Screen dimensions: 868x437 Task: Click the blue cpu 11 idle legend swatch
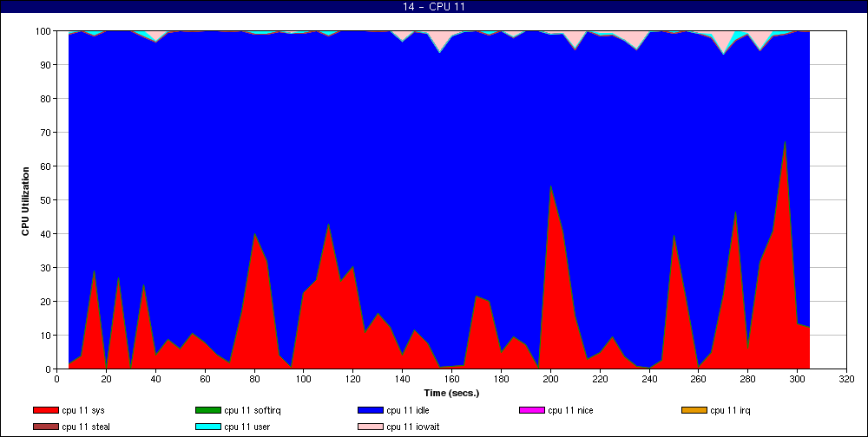[x=370, y=410]
